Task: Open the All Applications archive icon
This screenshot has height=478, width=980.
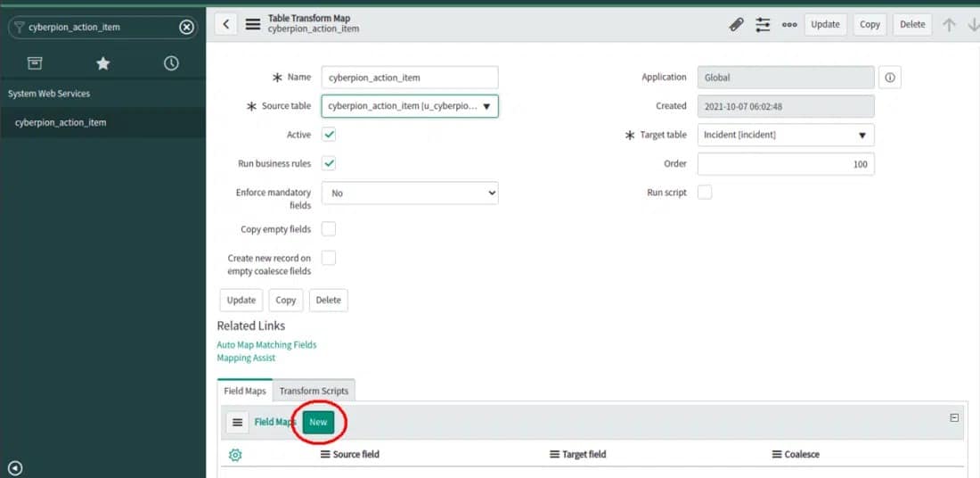Action: 35,62
